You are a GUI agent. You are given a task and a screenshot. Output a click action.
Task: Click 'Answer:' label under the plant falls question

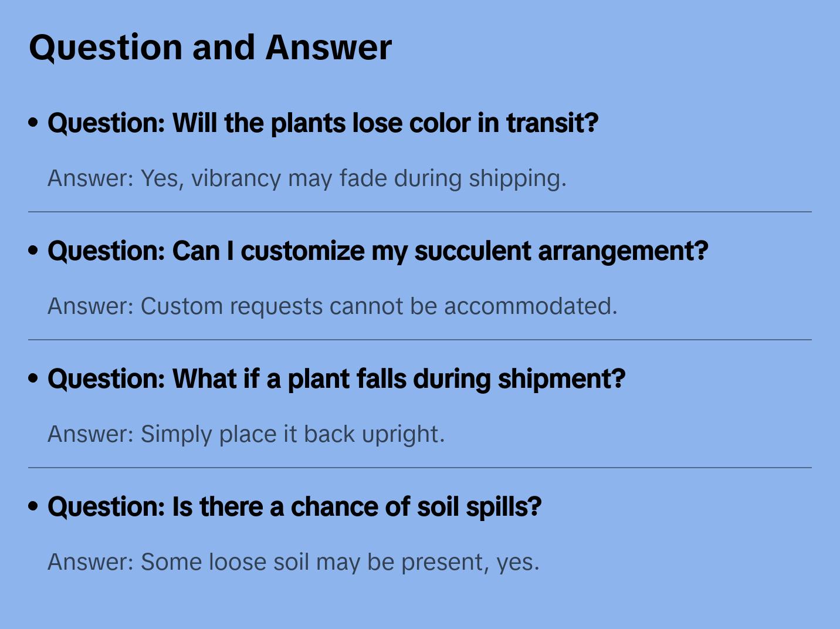91,434
